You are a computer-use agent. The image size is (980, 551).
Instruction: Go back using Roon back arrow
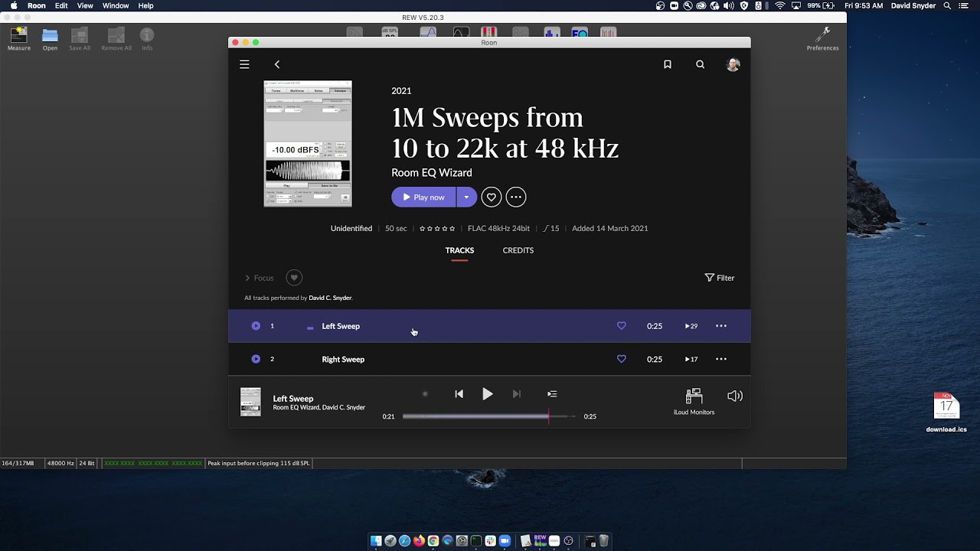pyautogui.click(x=277, y=64)
